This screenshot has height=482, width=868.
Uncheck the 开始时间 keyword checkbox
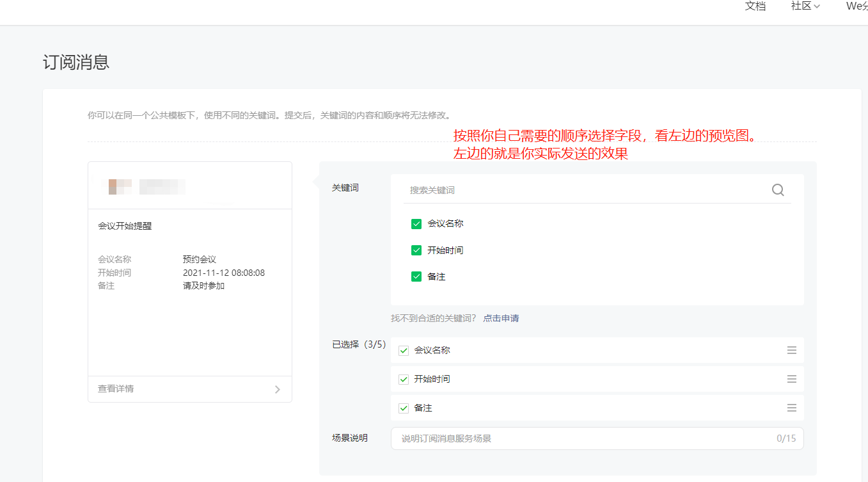[416, 250]
